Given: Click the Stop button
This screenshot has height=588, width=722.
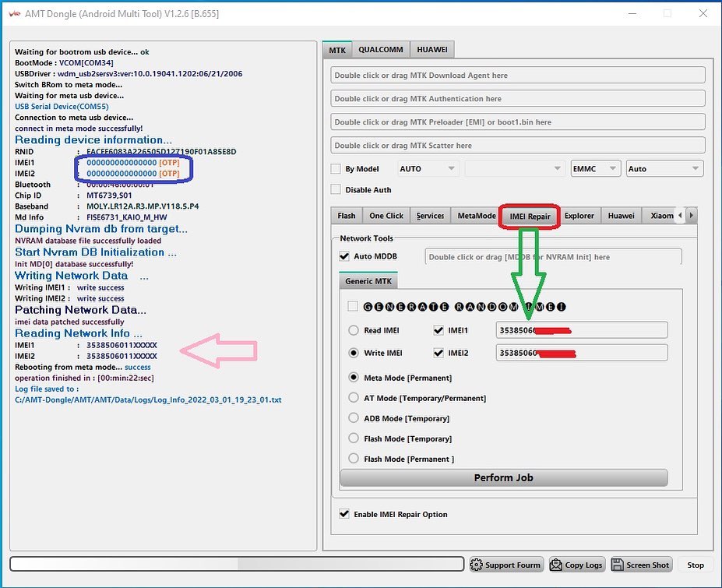Looking at the screenshot, I should (696, 565).
